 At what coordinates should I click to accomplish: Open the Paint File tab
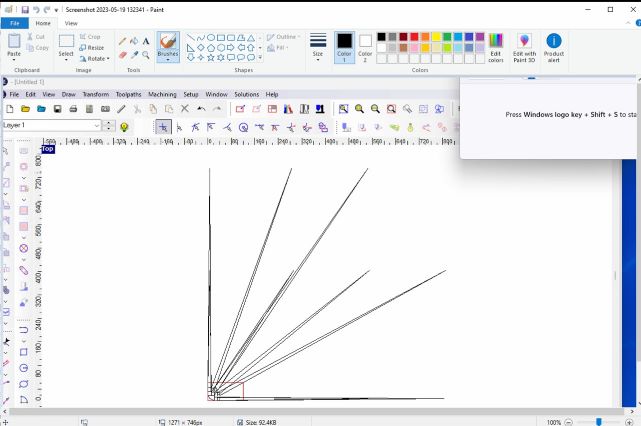(15, 23)
